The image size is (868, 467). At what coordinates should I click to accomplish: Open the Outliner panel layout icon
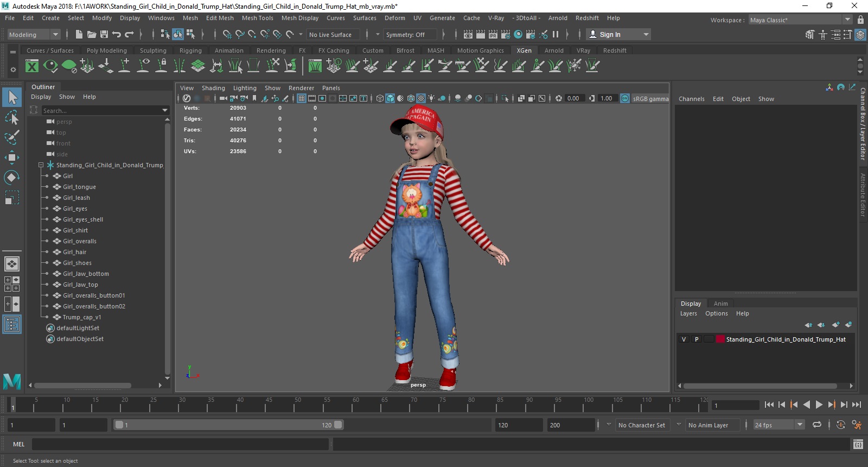(x=12, y=325)
